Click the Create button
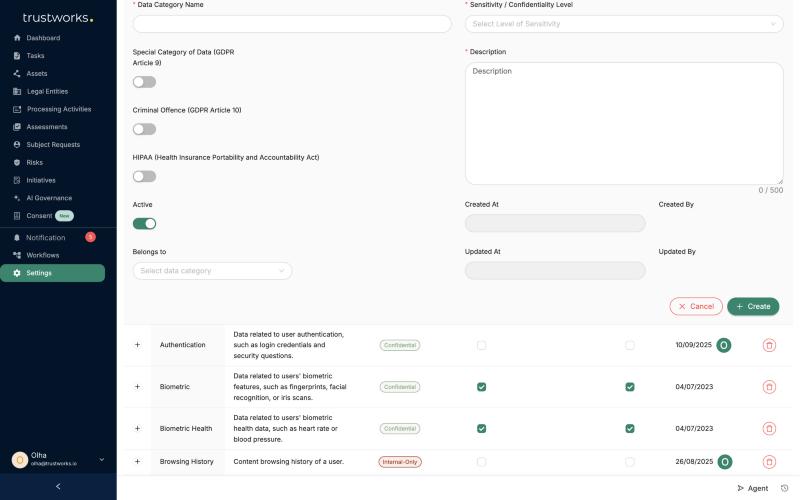800x500 pixels. (753, 307)
